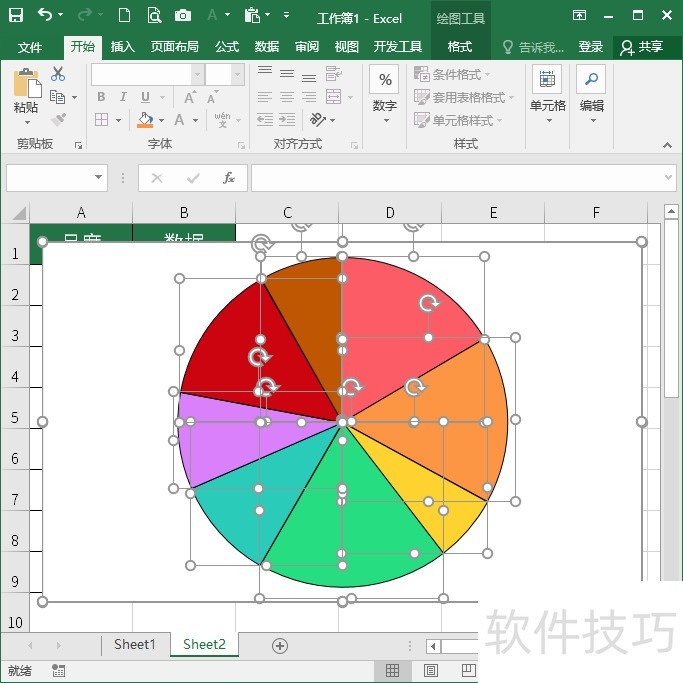Viewport: 683px width, 683px height.
Task: Open the 格式 drawing tools tab
Action: coord(460,47)
